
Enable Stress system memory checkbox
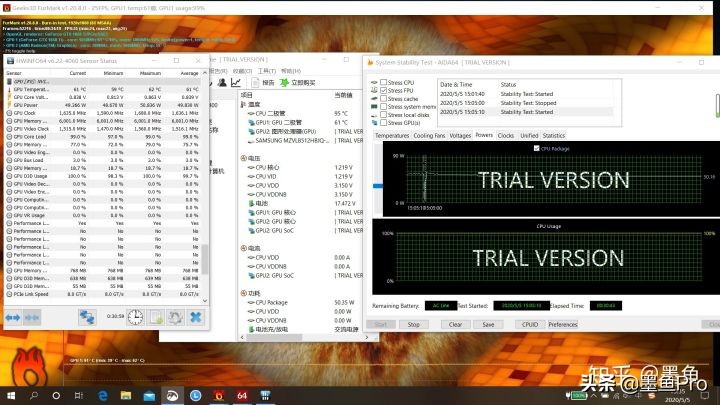point(383,107)
